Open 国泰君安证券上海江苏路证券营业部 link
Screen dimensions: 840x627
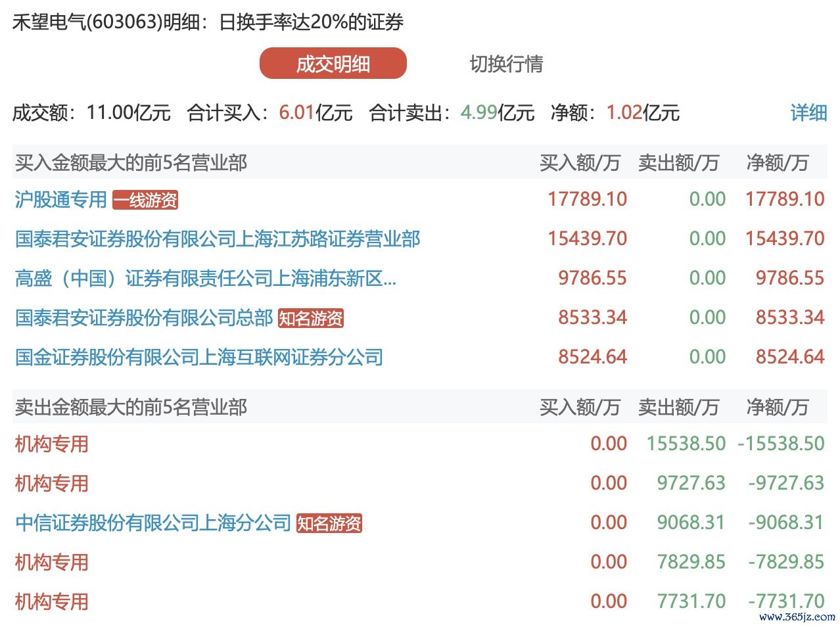pos(218,239)
